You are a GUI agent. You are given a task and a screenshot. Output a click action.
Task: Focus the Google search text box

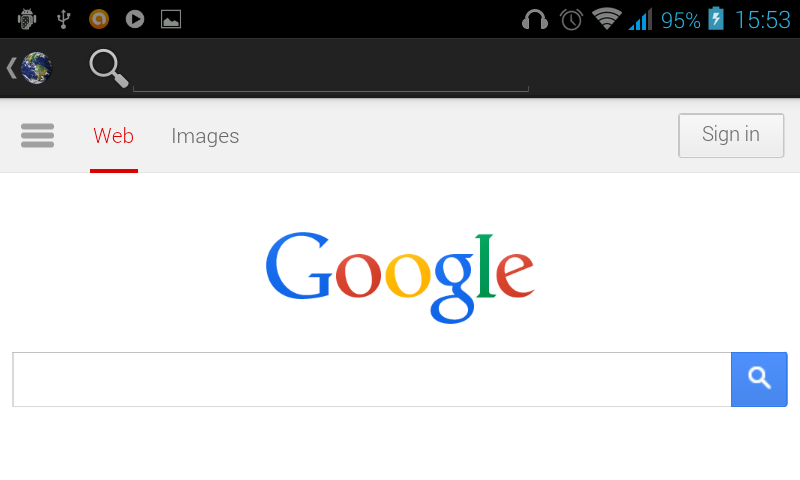pos(372,379)
